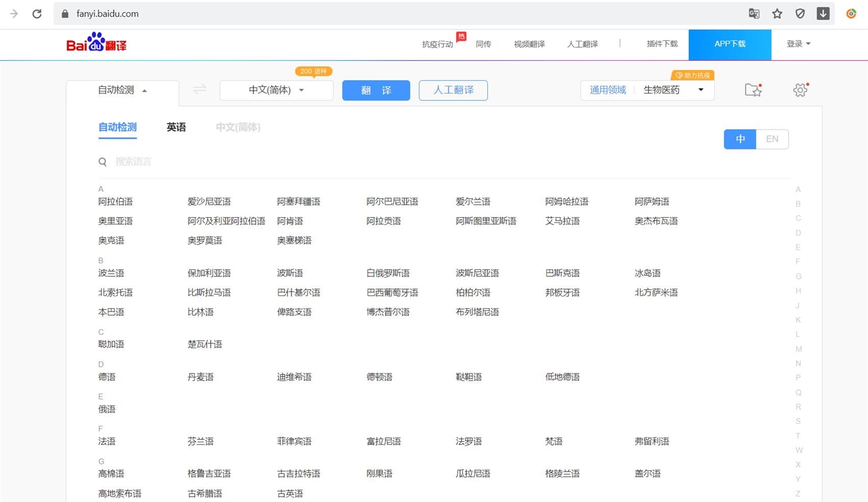Click the APP下载 button
This screenshot has height=502, width=868.
coord(730,44)
